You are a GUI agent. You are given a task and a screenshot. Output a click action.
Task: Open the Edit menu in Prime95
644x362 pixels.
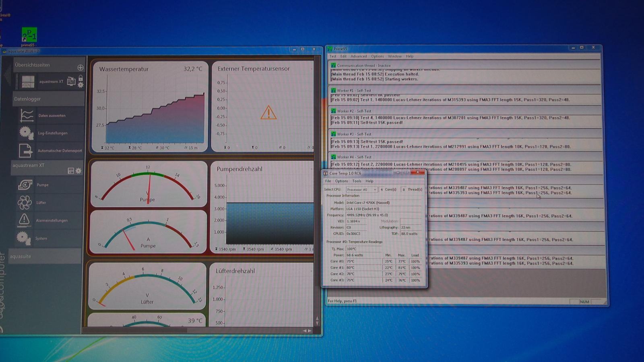tap(343, 56)
